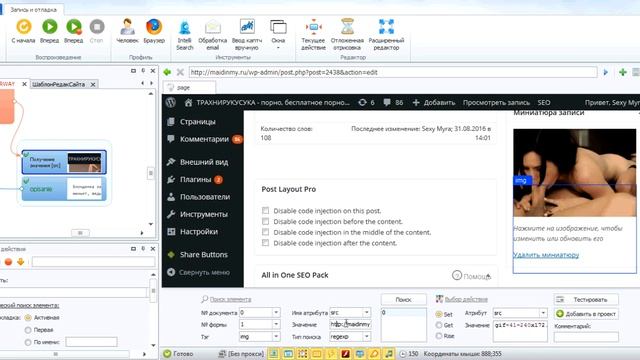Navigate with the blue go arrow
Image resolution: width=640 pixels, height=360 pixels.
pos(606,72)
